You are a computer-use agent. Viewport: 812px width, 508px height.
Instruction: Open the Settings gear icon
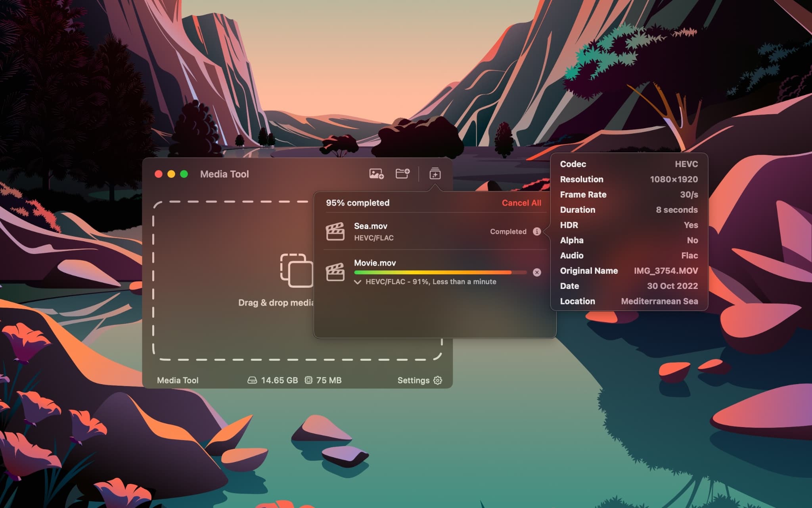pos(437,380)
